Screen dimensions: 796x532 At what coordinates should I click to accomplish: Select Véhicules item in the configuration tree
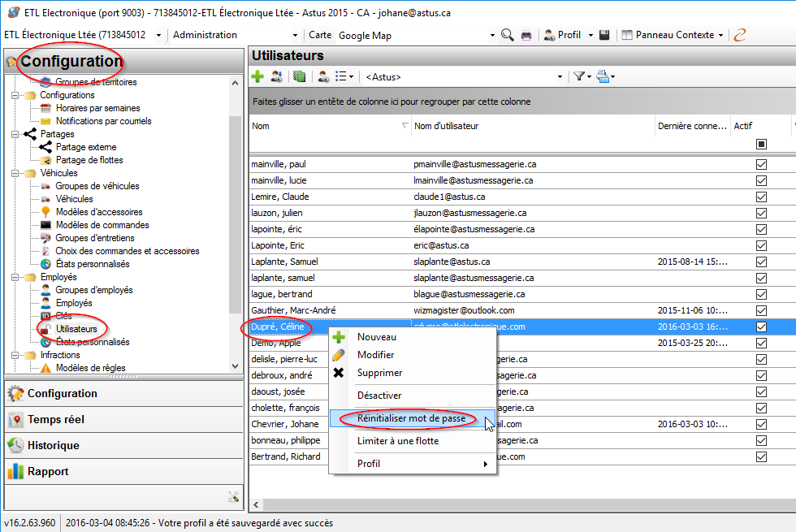pos(74,199)
